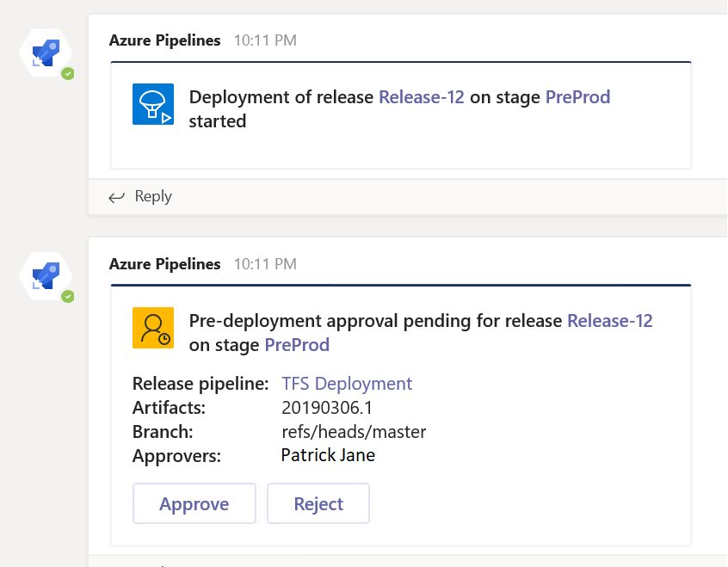Reject the Release-12 pre-deployment approval

pyautogui.click(x=318, y=503)
